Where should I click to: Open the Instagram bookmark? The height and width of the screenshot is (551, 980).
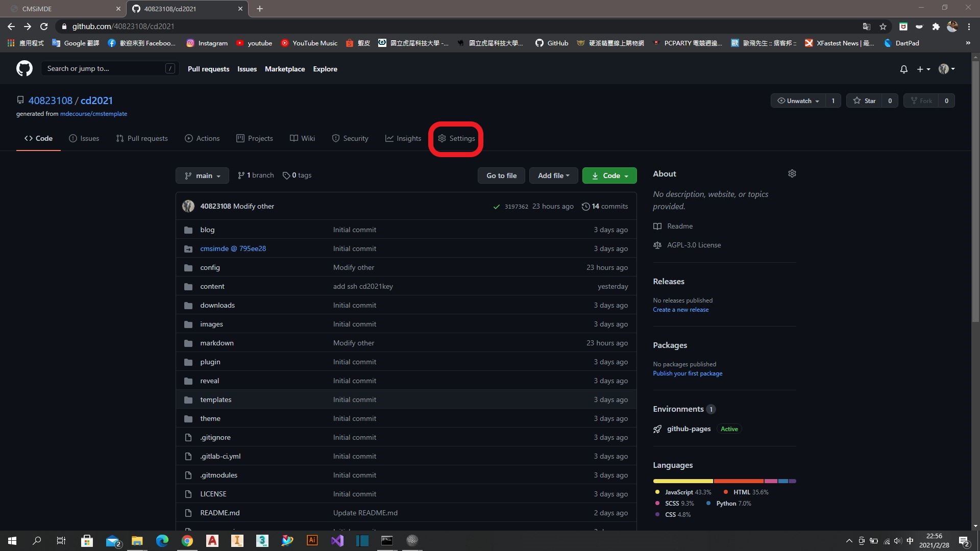(x=207, y=43)
